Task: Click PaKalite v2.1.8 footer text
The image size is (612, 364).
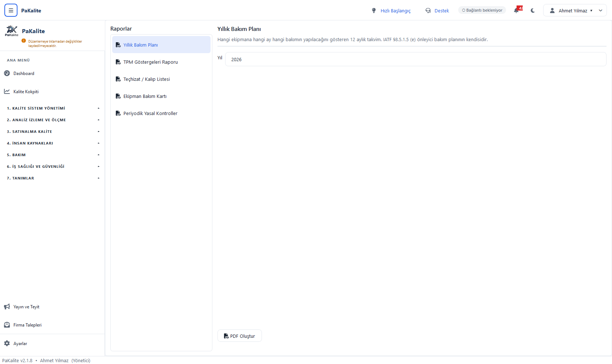Action: [17, 360]
